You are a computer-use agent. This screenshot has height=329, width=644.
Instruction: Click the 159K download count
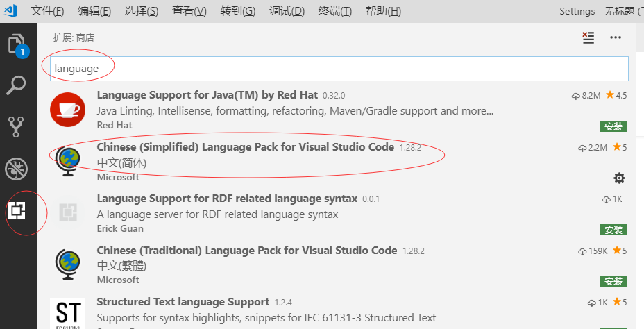pos(593,251)
